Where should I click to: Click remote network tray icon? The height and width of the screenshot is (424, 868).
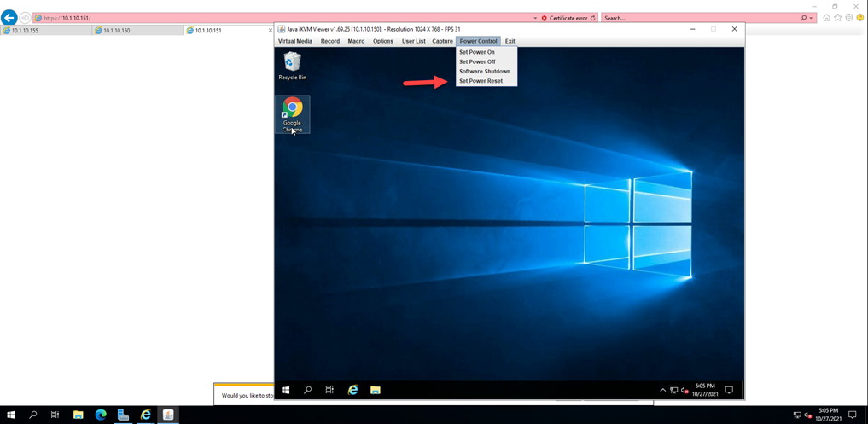[x=673, y=390]
